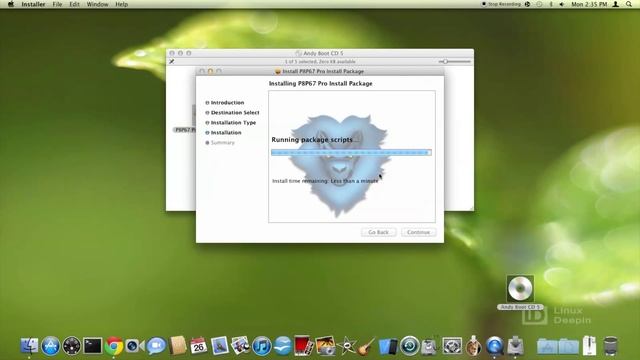Open Disk Utility in the dock

pyautogui.click(x=430, y=346)
